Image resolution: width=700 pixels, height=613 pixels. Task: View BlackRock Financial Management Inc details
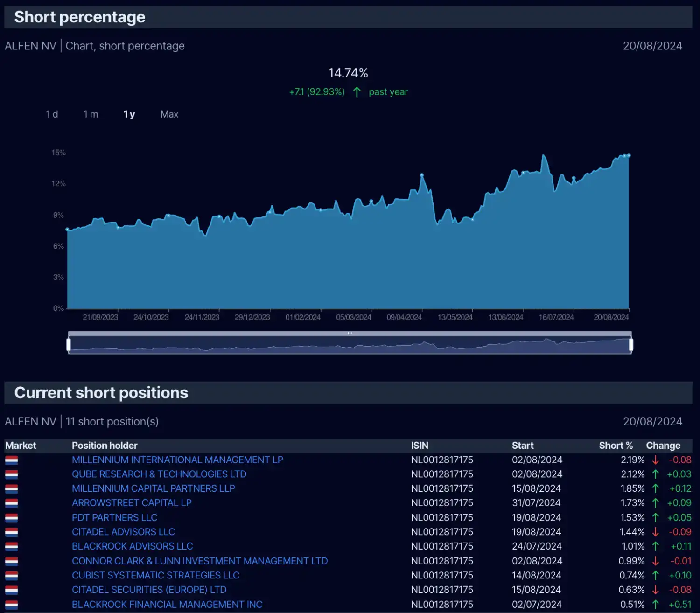pyautogui.click(x=167, y=605)
